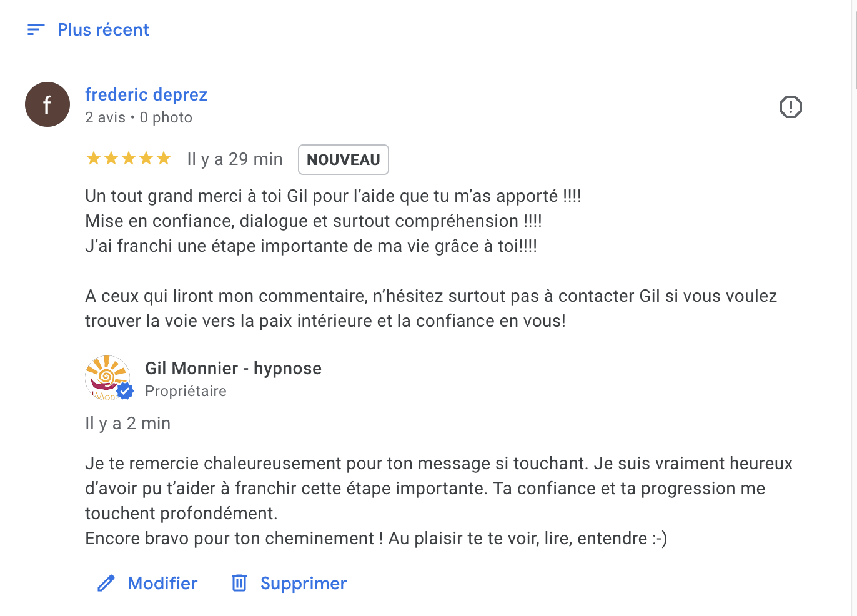857x616 pixels.
Task: Click the brown "f" reviewer avatar
Action: 47,104
